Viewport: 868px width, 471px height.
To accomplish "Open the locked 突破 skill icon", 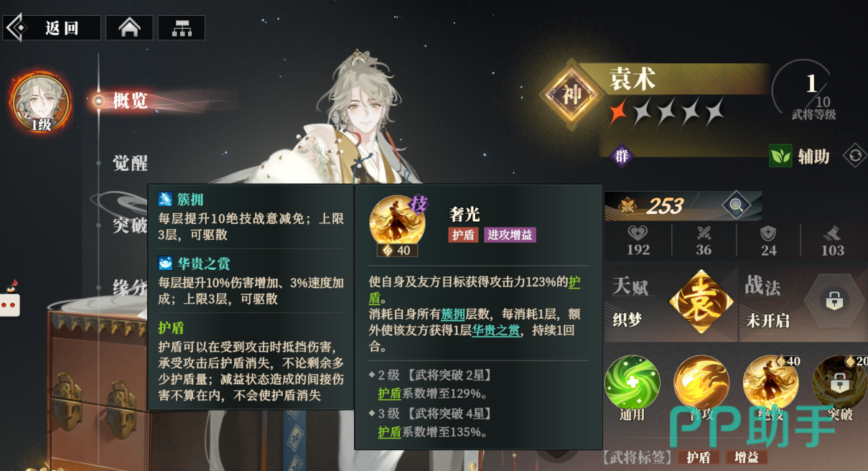I will click(839, 383).
